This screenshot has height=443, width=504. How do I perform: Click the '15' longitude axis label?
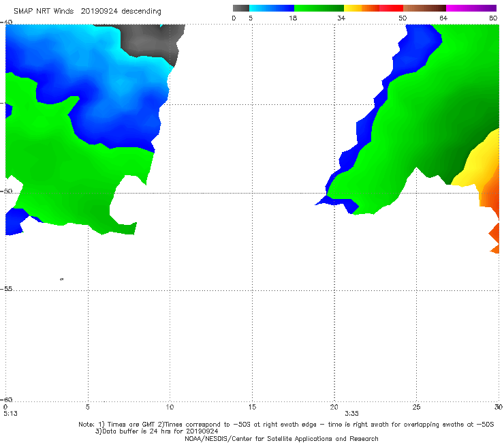pyautogui.click(x=252, y=408)
